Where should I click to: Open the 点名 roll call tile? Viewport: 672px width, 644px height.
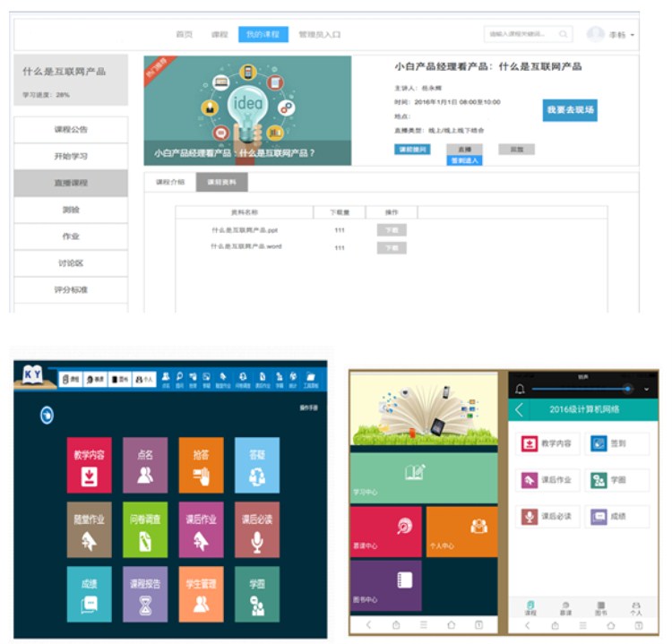click(145, 465)
